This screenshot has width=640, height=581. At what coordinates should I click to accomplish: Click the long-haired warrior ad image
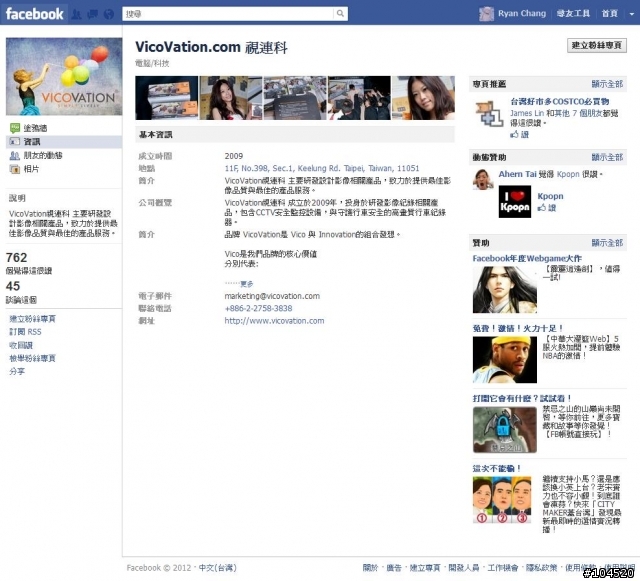coord(505,290)
